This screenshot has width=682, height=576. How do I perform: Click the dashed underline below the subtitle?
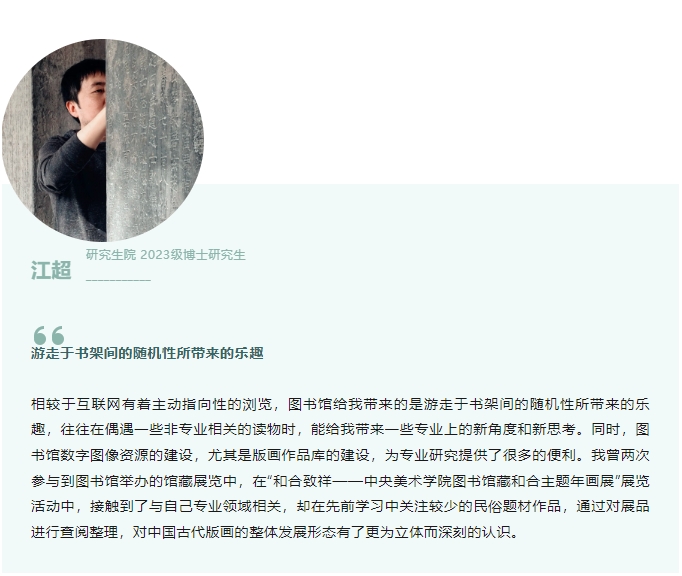click(118, 280)
